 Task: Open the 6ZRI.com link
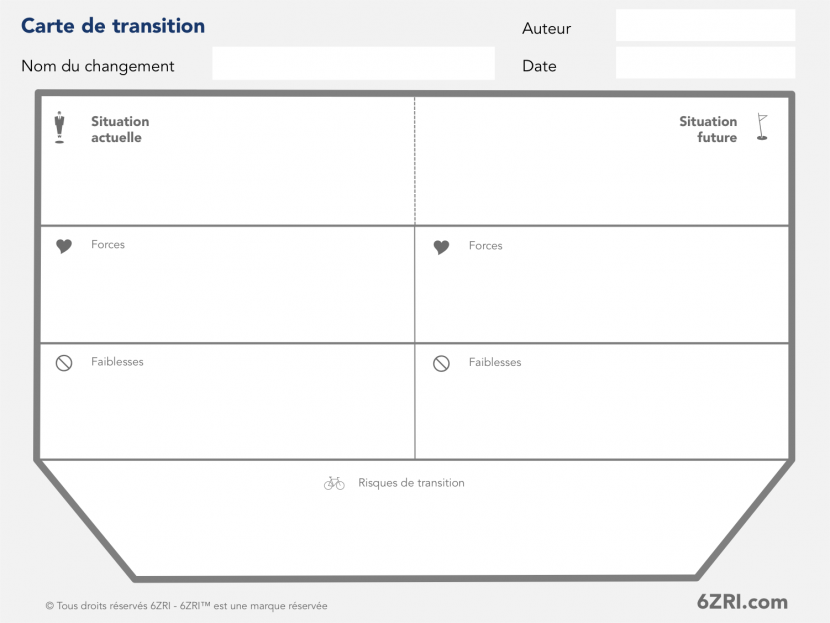pos(742,602)
